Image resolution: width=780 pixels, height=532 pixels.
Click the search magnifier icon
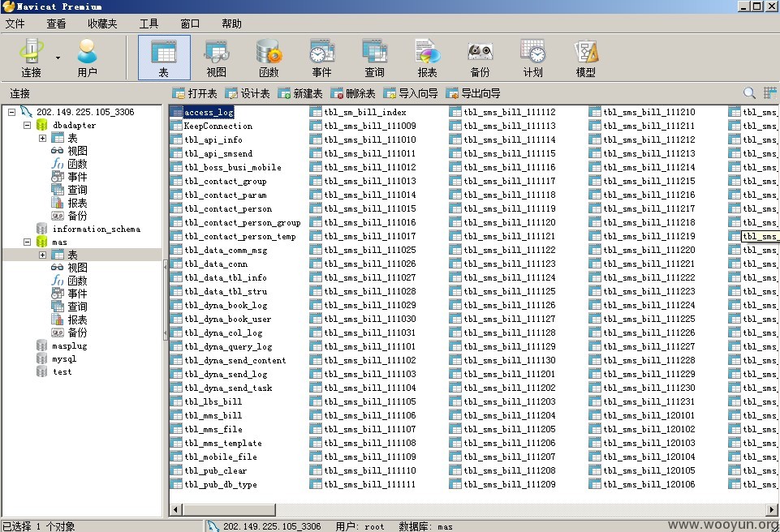coord(749,93)
